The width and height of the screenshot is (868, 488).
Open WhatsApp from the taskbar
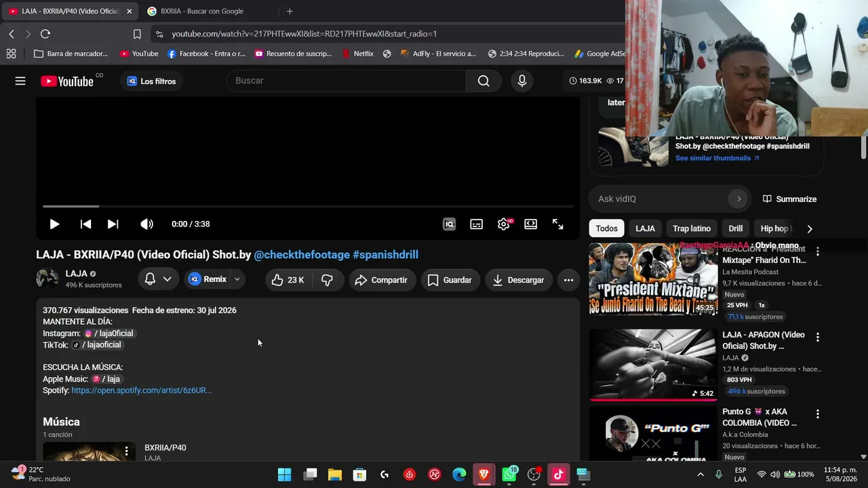[509, 474]
